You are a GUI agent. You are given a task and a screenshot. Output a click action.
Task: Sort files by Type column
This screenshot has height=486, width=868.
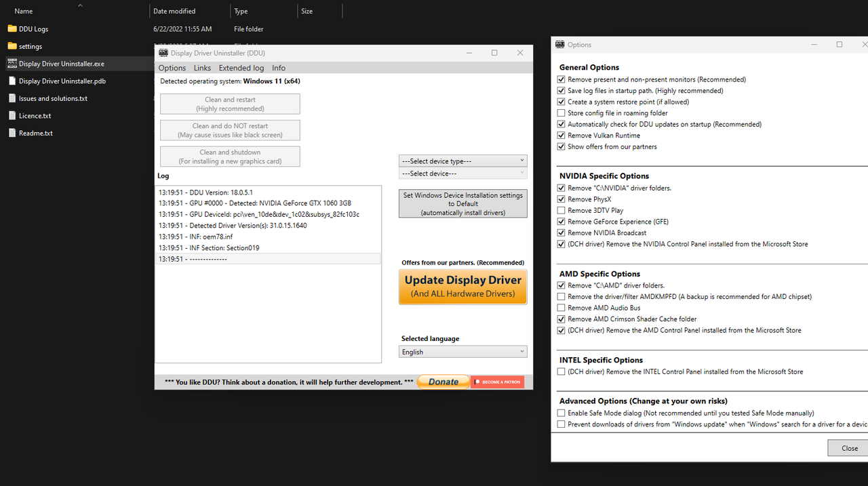[241, 12]
